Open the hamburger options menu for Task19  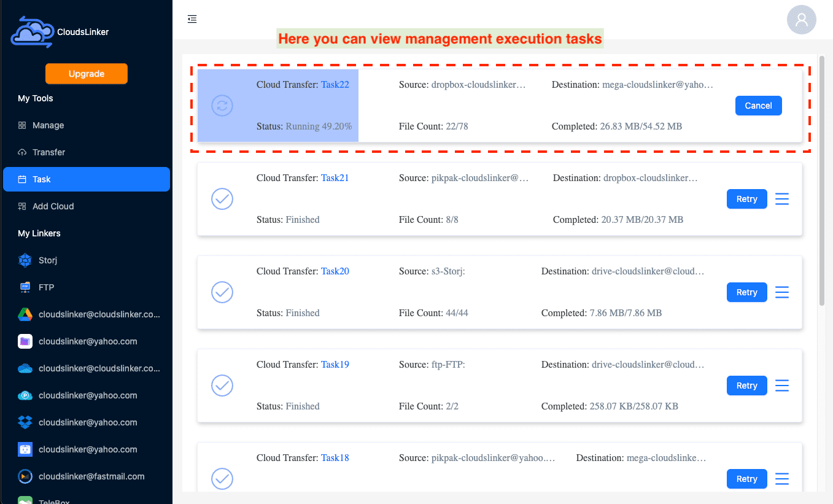pyautogui.click(x=781, y=386)
